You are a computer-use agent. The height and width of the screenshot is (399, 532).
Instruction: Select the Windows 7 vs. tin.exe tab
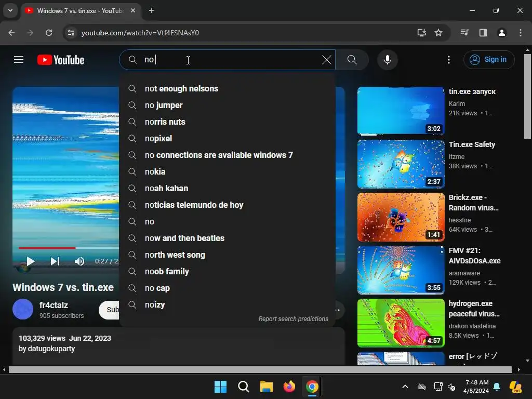pos(80,10)
